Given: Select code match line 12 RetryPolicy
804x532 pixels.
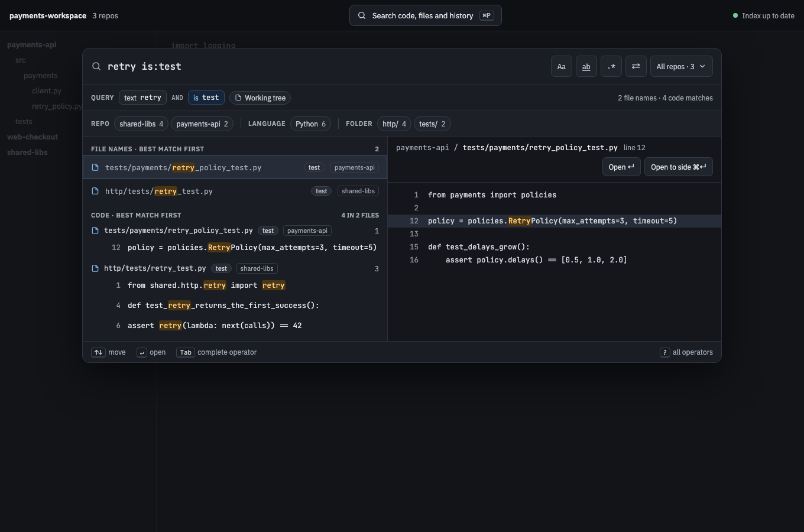Looking at the screenshot, I should [x=235, y=248].
